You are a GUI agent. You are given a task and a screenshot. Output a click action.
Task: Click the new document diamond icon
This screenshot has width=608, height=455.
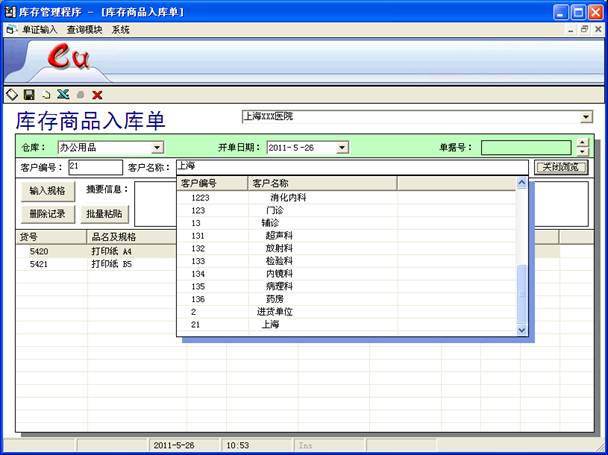coord(12,94)
